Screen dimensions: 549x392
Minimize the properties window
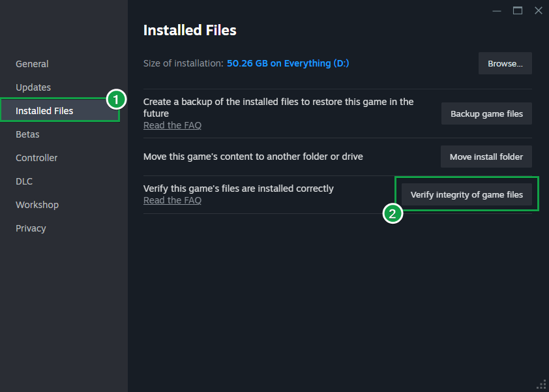[497, 10]
